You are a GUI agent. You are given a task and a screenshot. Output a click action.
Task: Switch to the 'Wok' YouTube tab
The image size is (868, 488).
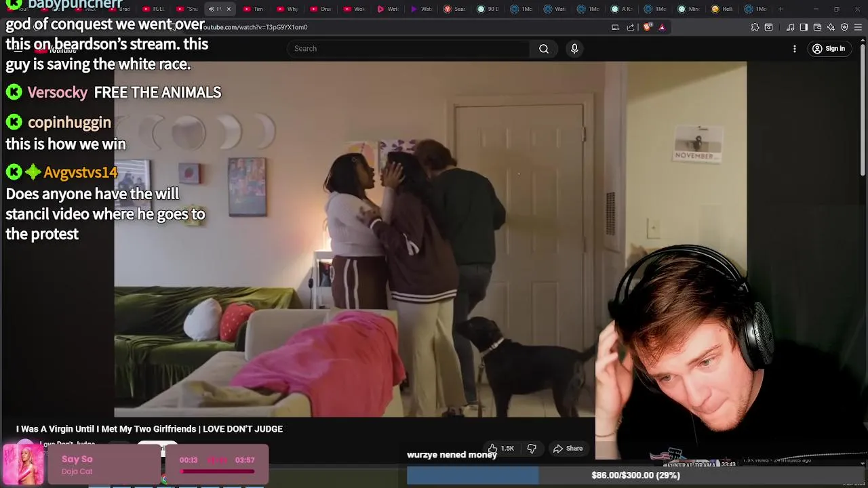[x=355, y=9]
